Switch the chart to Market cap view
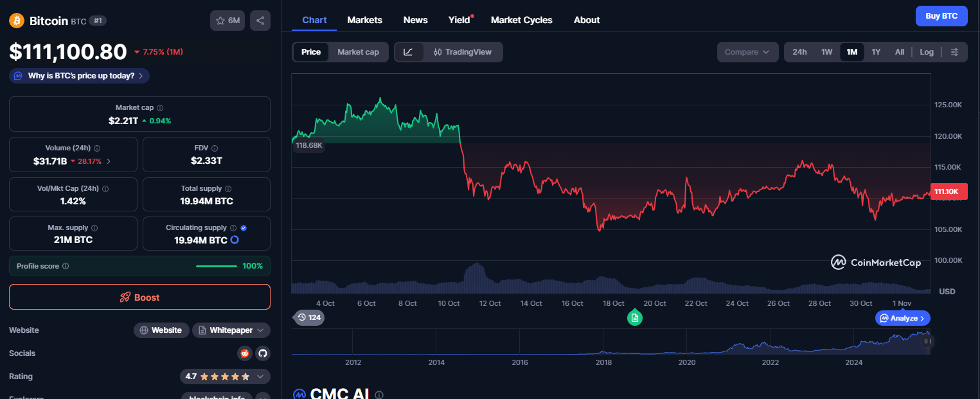This screenshot has width=980, height=399. (x=358, y=52)
